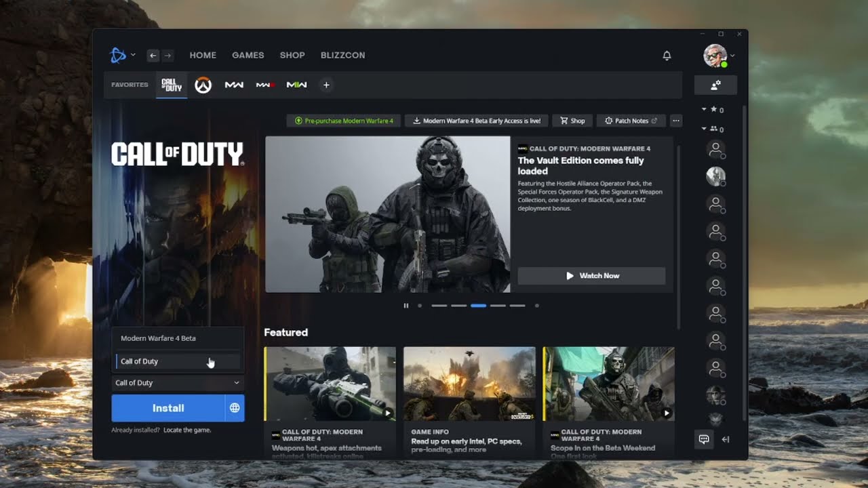Click the blue Install button

click(x=168, y=408)
